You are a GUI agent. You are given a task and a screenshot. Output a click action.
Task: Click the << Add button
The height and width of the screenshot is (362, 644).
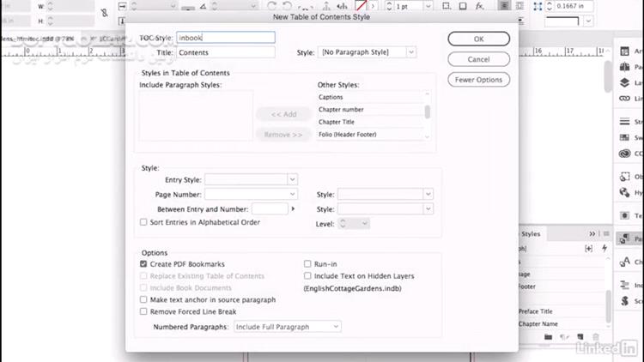tap(283, 114)
